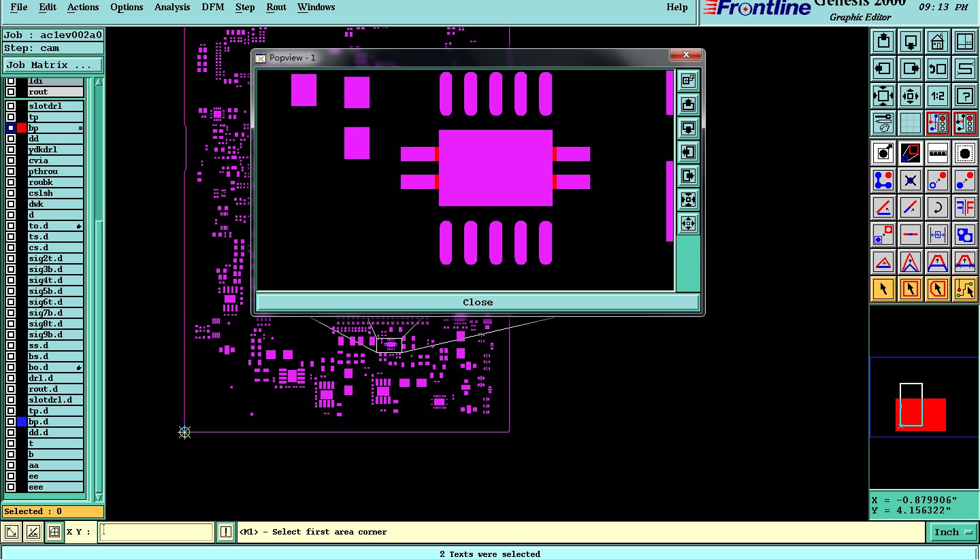Image resolution: width=980 pixels, height=559 pixels.
Task: Select the plain arrow select tool
Action: (x=883, y=289)
